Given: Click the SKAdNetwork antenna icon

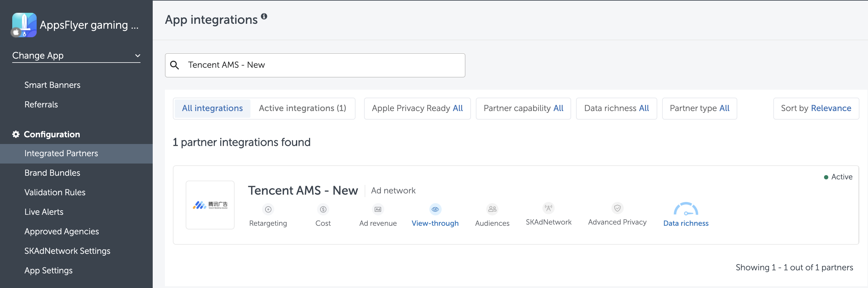Looking at the screenshot, I should [x=549, y=208].
